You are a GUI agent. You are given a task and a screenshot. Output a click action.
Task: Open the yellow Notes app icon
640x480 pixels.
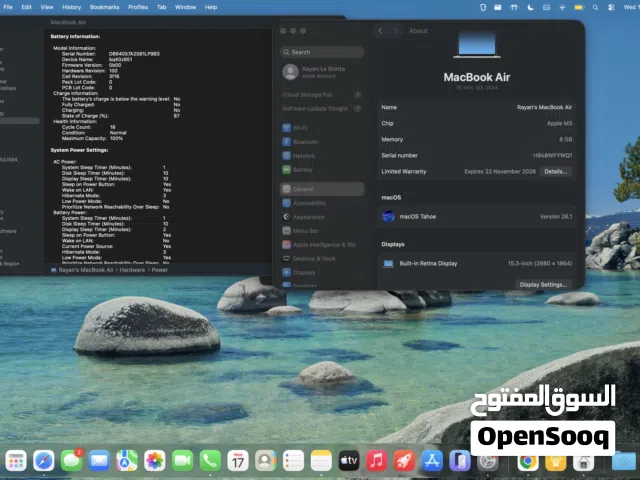pos(321,461)
